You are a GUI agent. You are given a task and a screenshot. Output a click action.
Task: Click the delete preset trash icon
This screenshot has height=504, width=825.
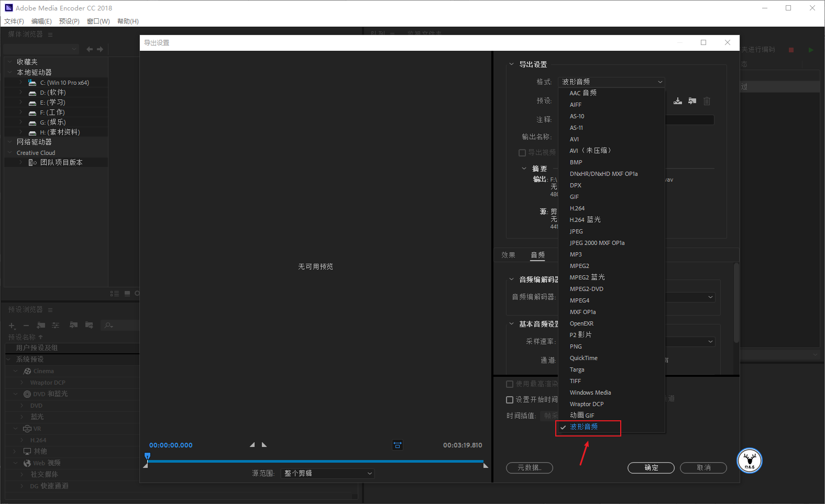click(x=707, y=101)
